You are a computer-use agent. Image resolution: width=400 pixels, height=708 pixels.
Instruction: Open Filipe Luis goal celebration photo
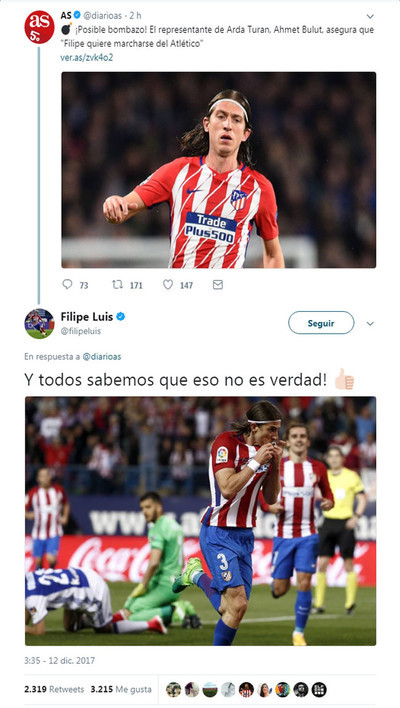tap(200, 521)
